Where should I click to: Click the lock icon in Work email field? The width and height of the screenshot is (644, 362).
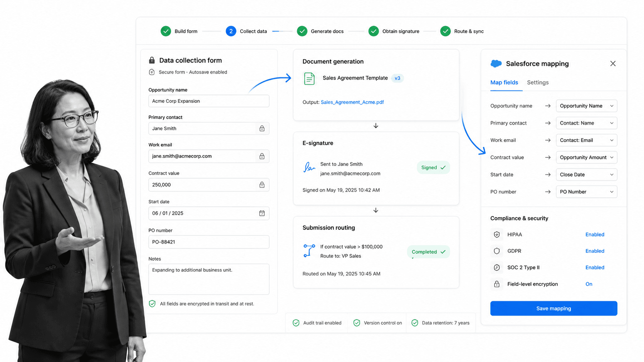(x=262, y=156)
